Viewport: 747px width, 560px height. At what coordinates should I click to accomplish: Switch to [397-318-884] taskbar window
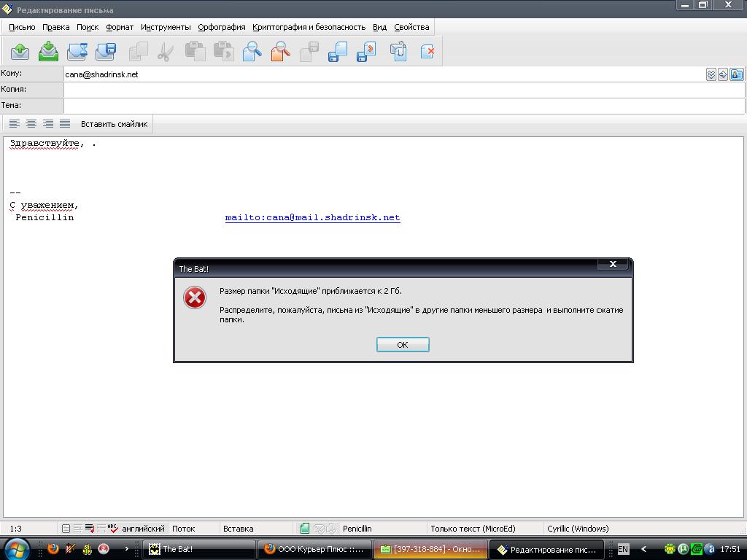[430, 549]
